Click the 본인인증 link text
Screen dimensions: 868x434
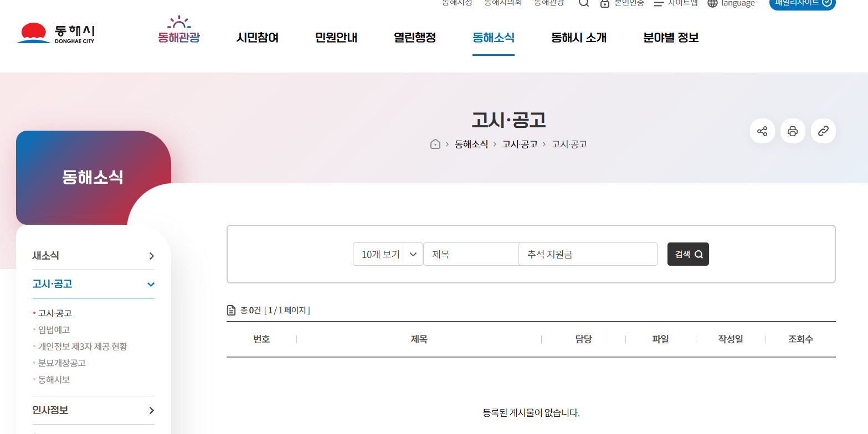(x=629, y=3)
